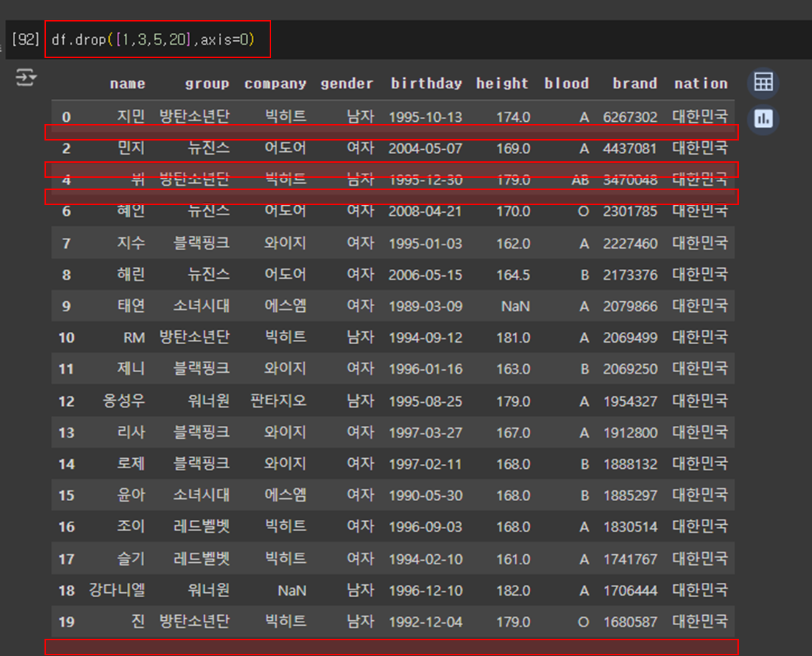Click the blood type O in row 19
The image size is (812, 656).
point(583,622)
